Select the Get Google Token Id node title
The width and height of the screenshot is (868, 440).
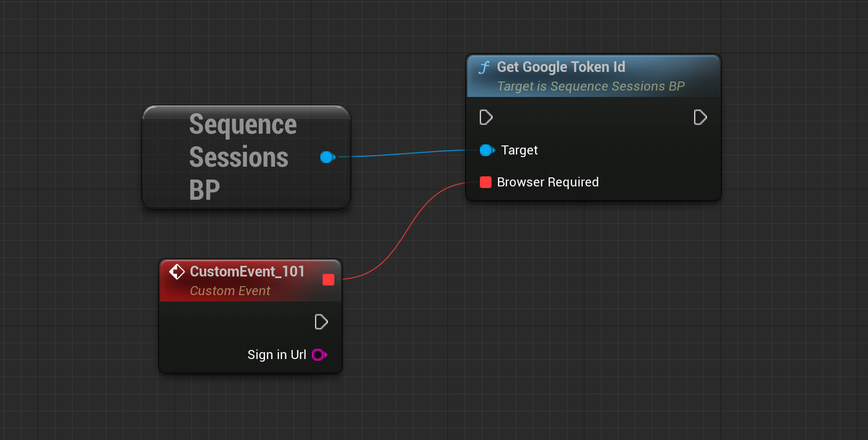tap(561, 67)
